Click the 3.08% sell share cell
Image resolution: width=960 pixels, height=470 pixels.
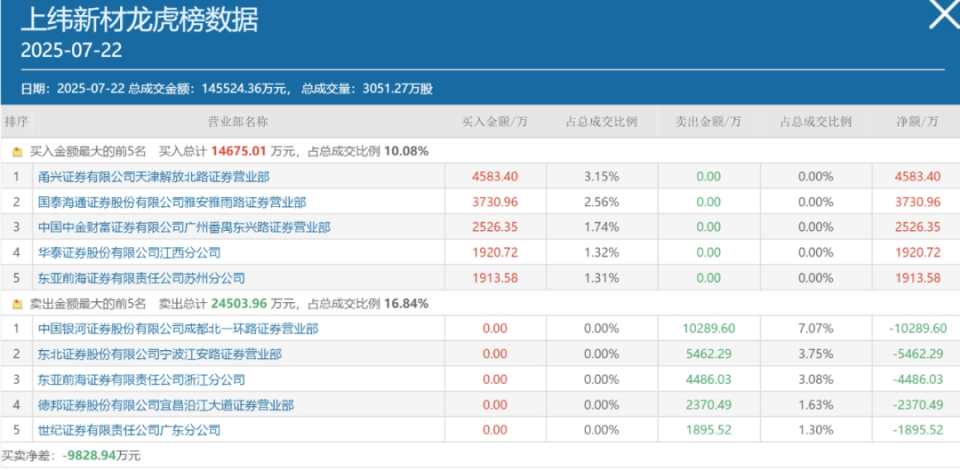[x=816, y=379]
